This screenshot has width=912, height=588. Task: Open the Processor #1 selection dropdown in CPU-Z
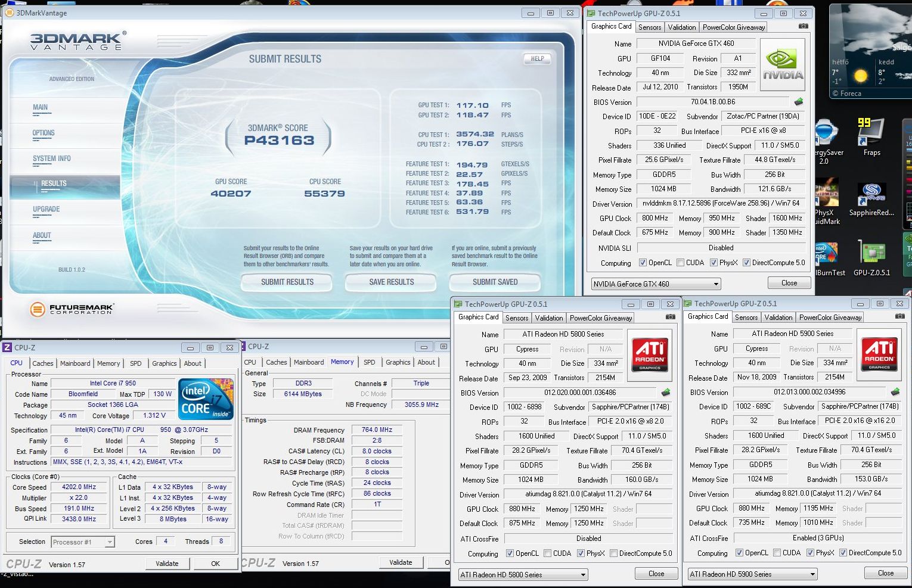83,542
